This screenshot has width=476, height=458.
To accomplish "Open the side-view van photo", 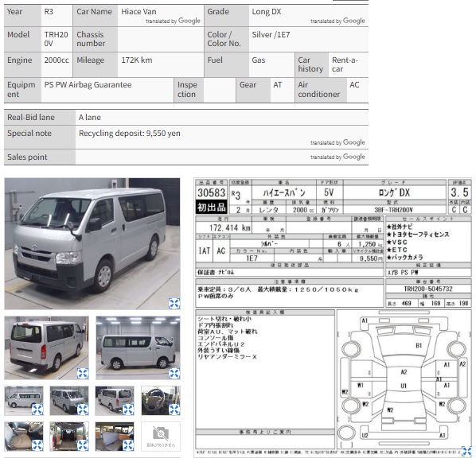I will point(139,347).
